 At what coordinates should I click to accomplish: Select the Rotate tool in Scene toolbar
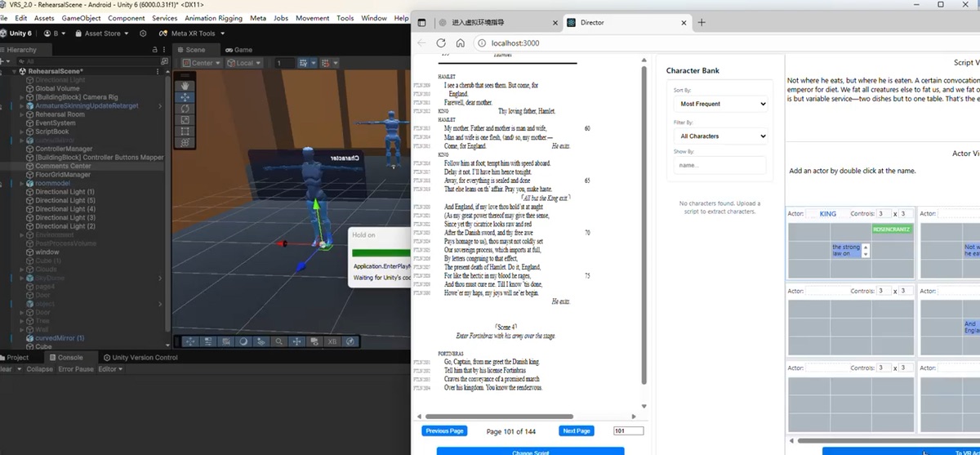pyautogui.click(x=185, y=109)
